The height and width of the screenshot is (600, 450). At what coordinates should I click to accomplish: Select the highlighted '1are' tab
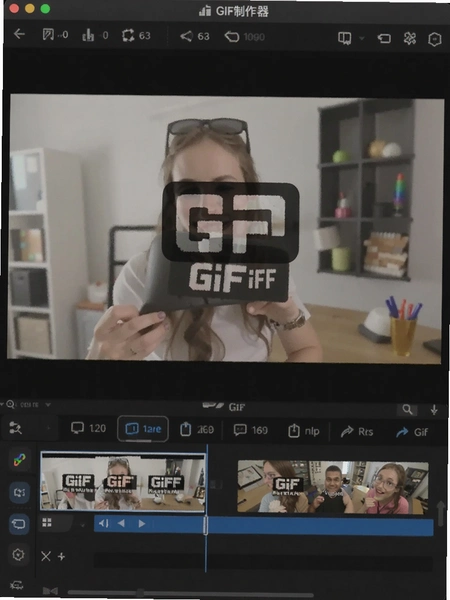pyautogui.click(x=143, y=429)
